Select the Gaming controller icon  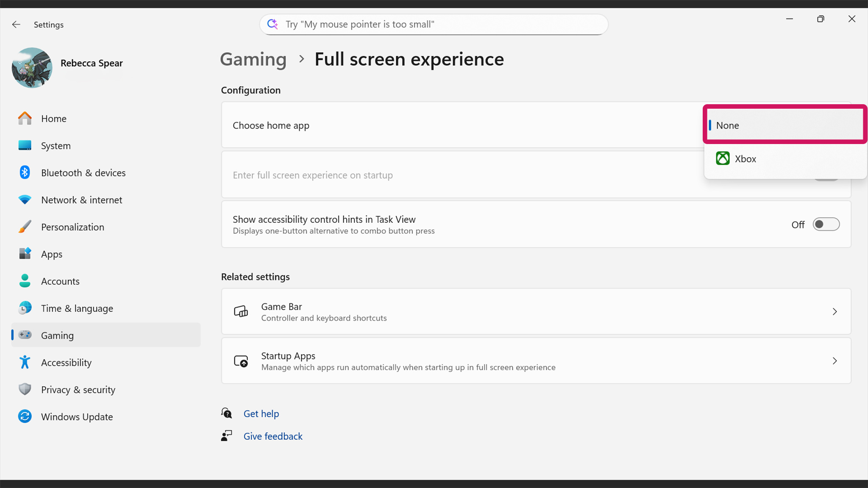25,335
